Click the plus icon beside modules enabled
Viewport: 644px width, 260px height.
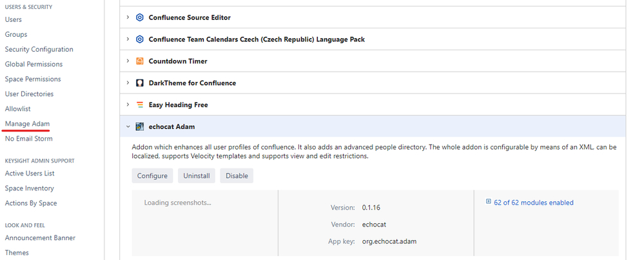489,202
